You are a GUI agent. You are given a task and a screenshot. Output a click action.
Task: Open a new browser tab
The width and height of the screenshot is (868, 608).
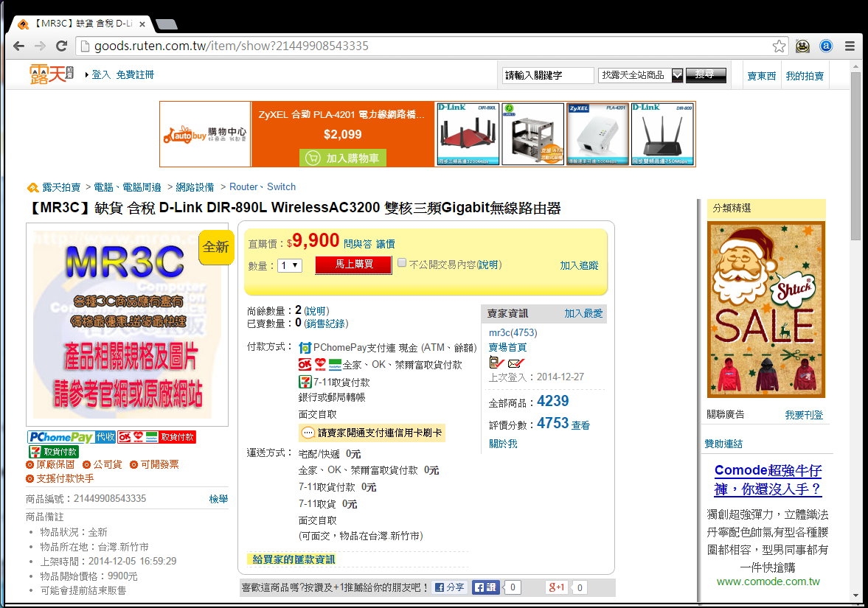166,24
